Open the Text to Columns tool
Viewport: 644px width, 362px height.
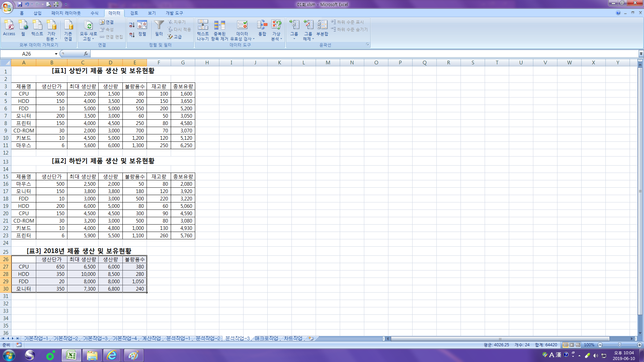click(203, 25)
